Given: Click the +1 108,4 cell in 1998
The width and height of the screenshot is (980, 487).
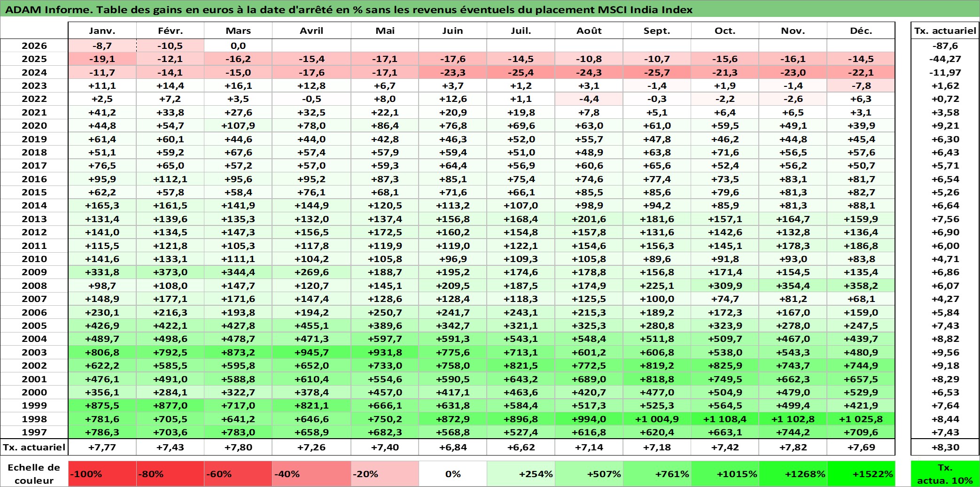Looking at the screenshot, I should [x=725, y=419].
